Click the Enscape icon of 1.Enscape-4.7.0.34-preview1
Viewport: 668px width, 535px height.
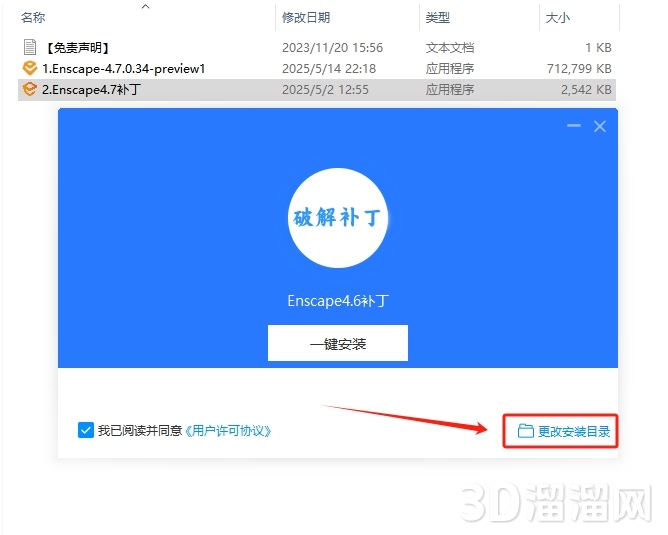[29, 68]
